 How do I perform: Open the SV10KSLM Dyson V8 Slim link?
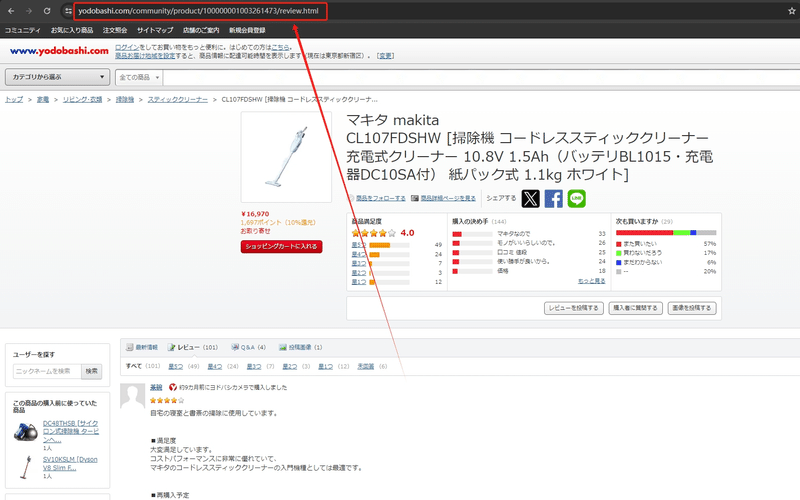(70, 463)
